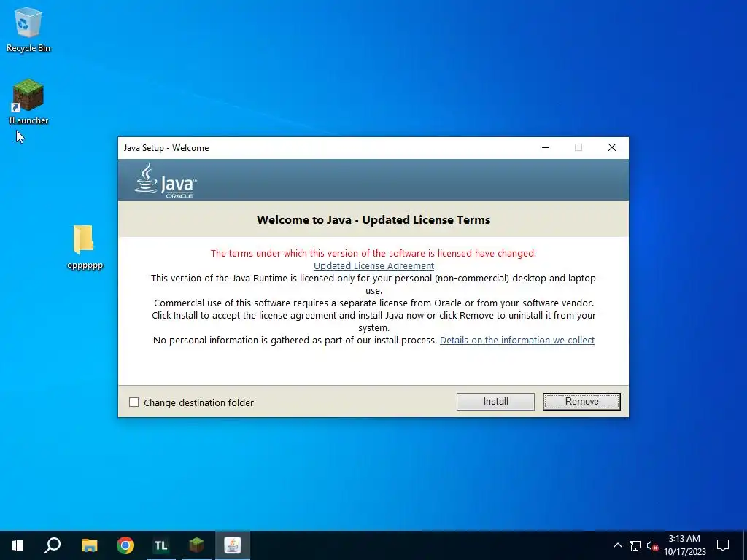Click the Java installer taskbar icon
The image size is (747, 560).
(x=233, y=545)
